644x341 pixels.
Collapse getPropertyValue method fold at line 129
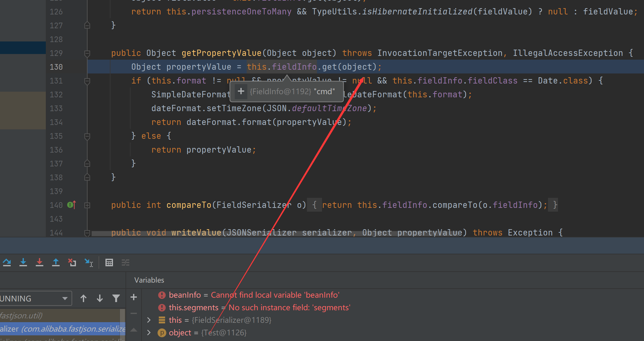click(87, 53)
